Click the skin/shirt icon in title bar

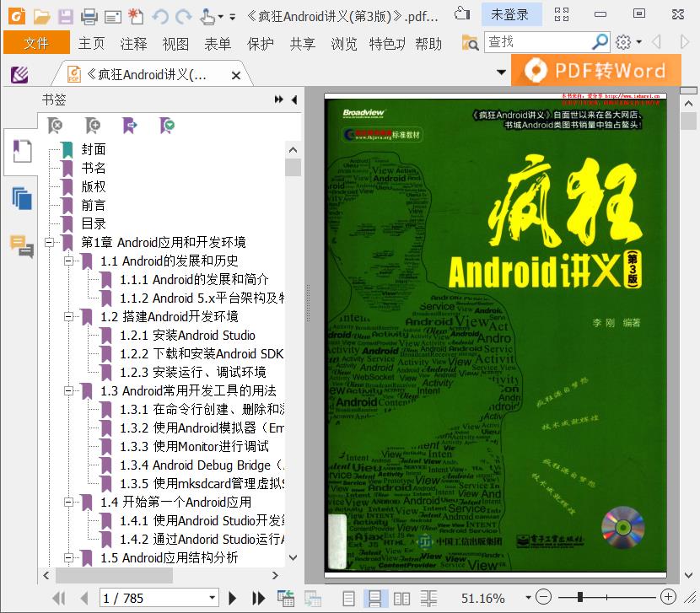462,13
